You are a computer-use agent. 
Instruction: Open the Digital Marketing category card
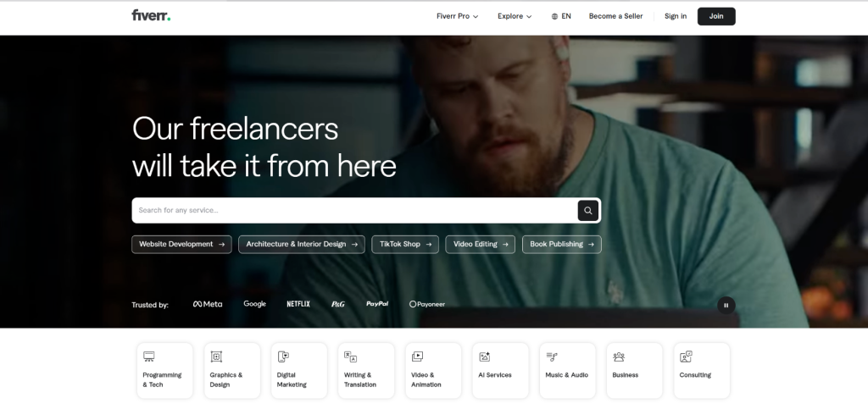299,370
